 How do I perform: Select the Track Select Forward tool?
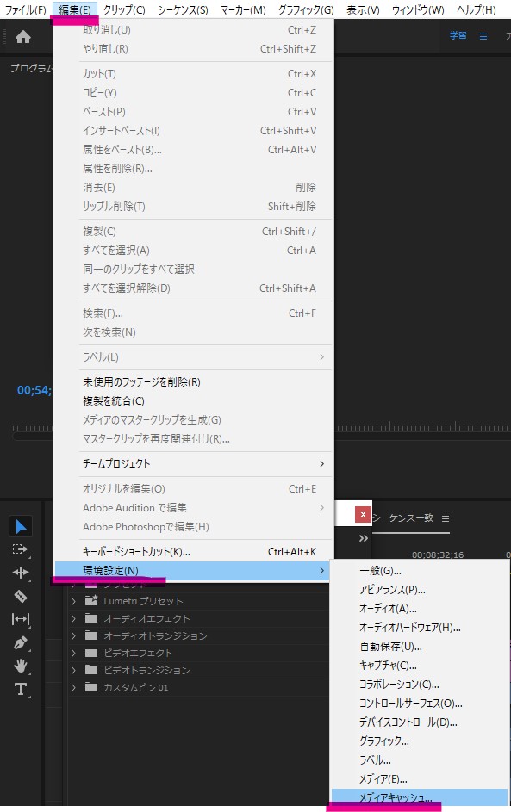20,549
